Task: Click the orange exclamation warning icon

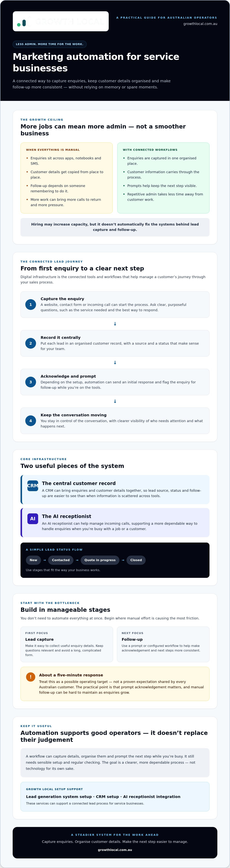Action: [x=31, y=677]
